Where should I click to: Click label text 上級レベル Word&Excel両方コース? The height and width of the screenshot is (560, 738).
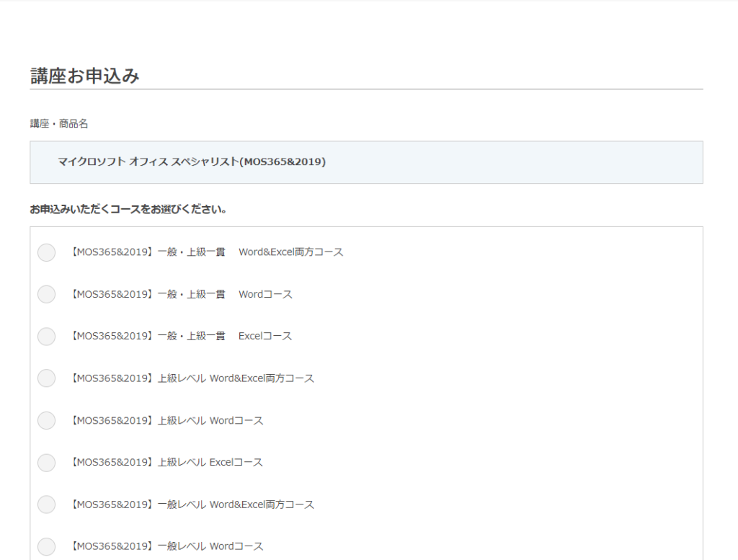click(192, 378)
